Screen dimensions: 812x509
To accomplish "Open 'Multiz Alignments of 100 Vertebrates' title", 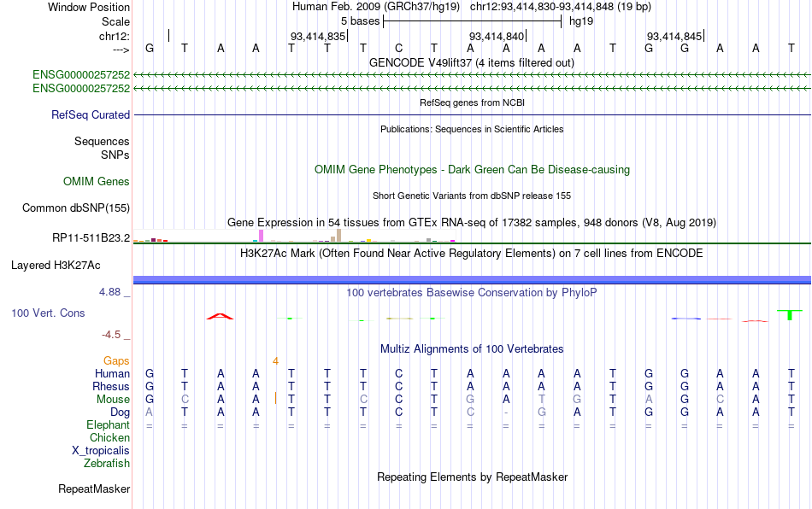I will [471, 349].
